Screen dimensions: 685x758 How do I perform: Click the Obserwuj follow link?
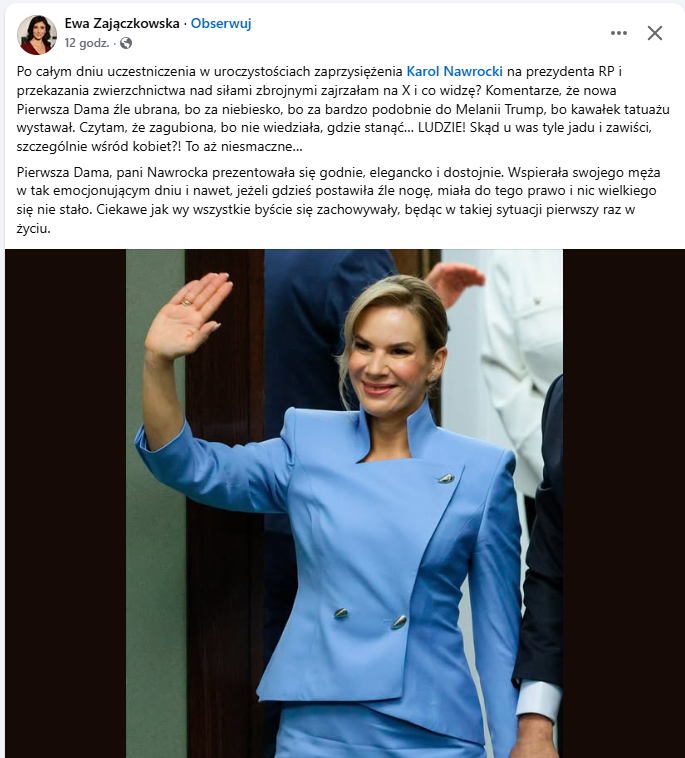(x=221, y=23)
